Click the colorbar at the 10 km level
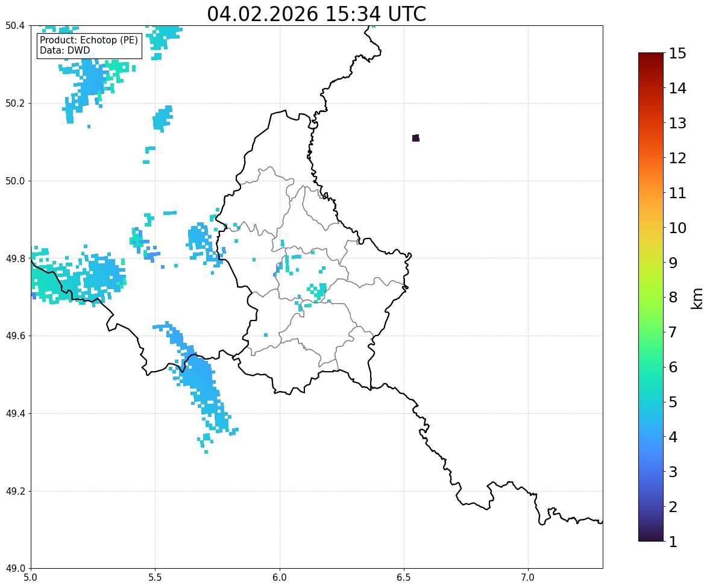710x588 pixels. (651, 228)
